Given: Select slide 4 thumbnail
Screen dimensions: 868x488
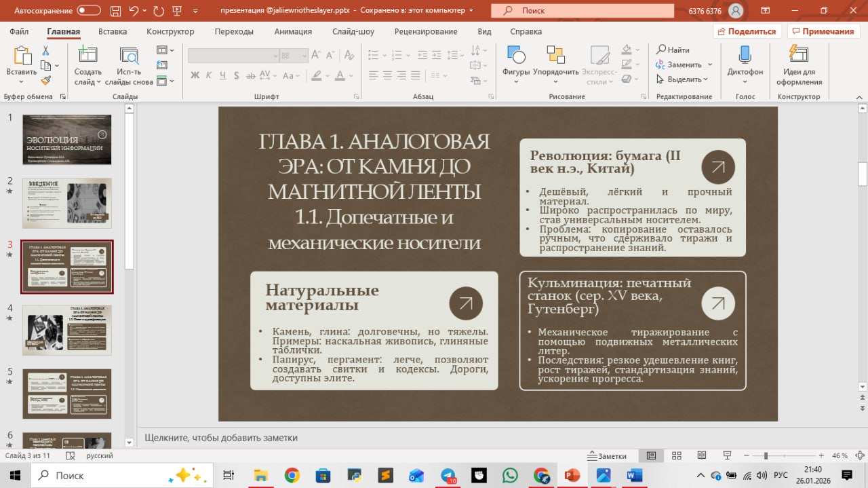Looking at the screenshot, I should point(66,331).
